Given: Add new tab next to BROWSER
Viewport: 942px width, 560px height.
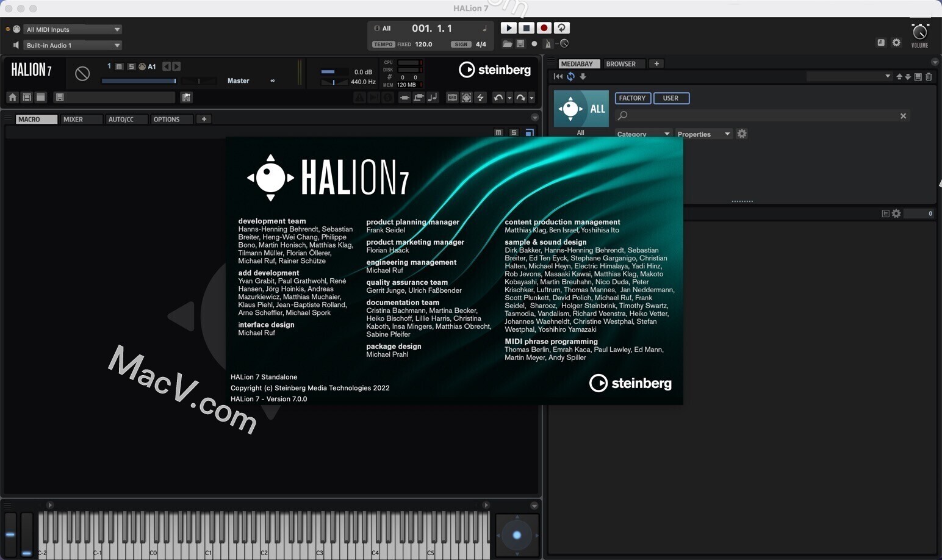Looking at the screenshot, I should pos(656,64).
